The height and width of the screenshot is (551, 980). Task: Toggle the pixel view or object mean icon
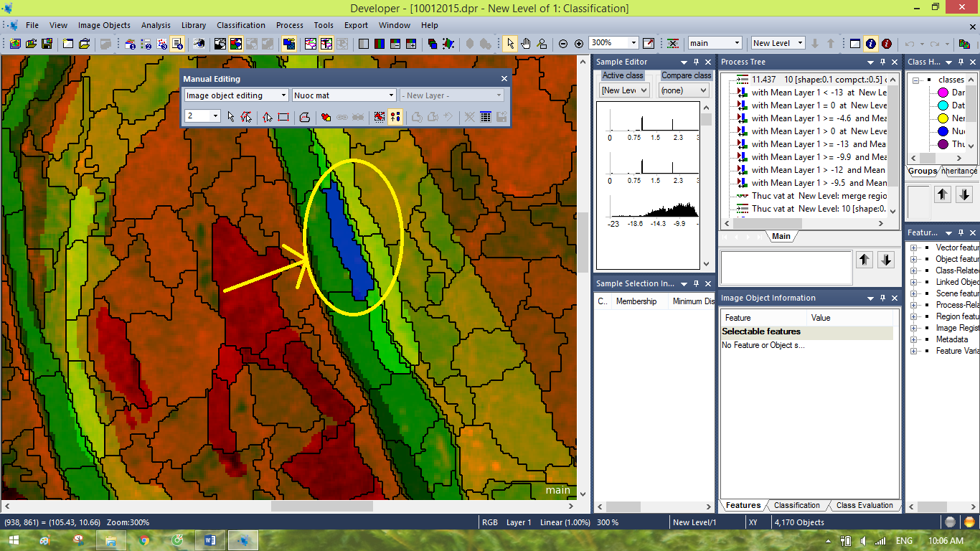point(288,43)
